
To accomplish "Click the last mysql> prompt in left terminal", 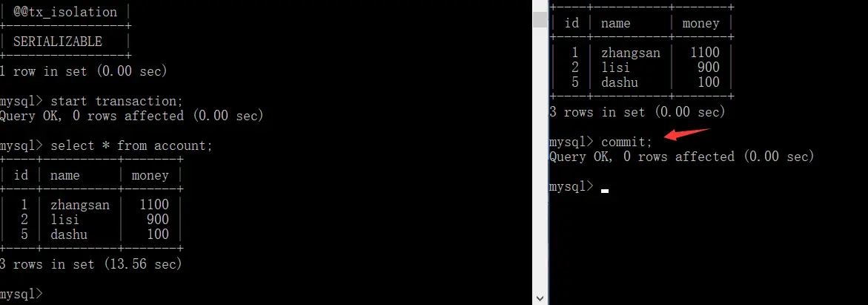I will (21, 294).
